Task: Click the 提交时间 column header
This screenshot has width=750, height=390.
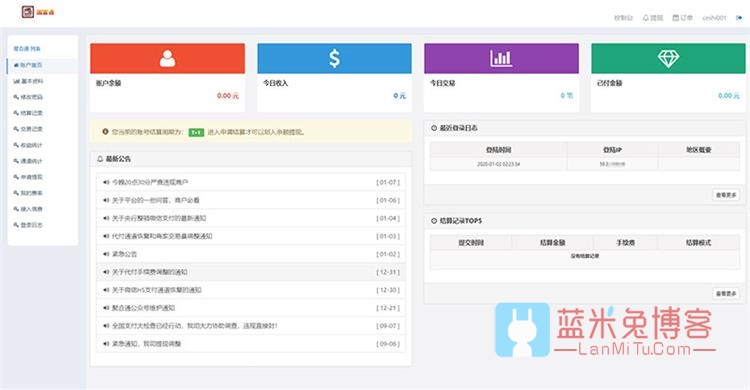Action: click(471, 243)
